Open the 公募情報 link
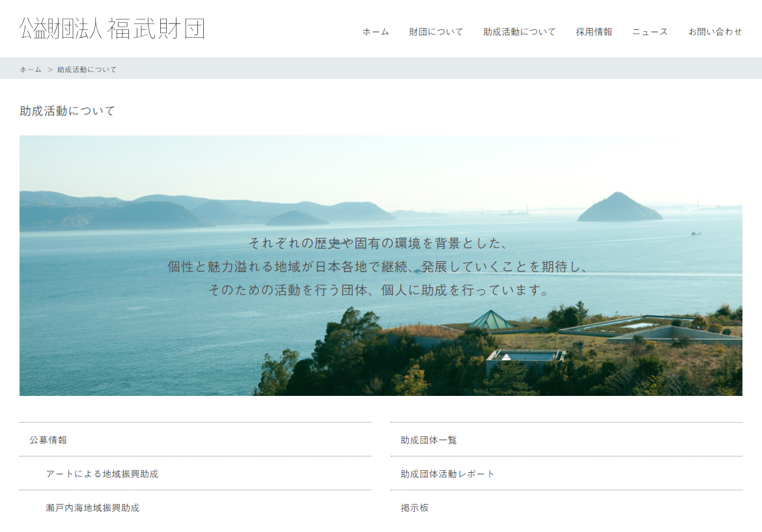 click(48, 440)
